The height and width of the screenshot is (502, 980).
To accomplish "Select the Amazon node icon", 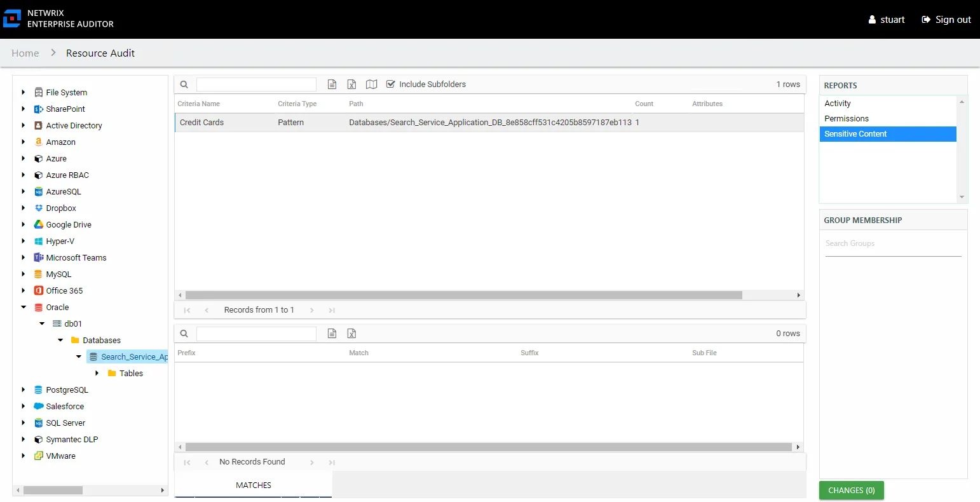I will [x=38, y=142].
